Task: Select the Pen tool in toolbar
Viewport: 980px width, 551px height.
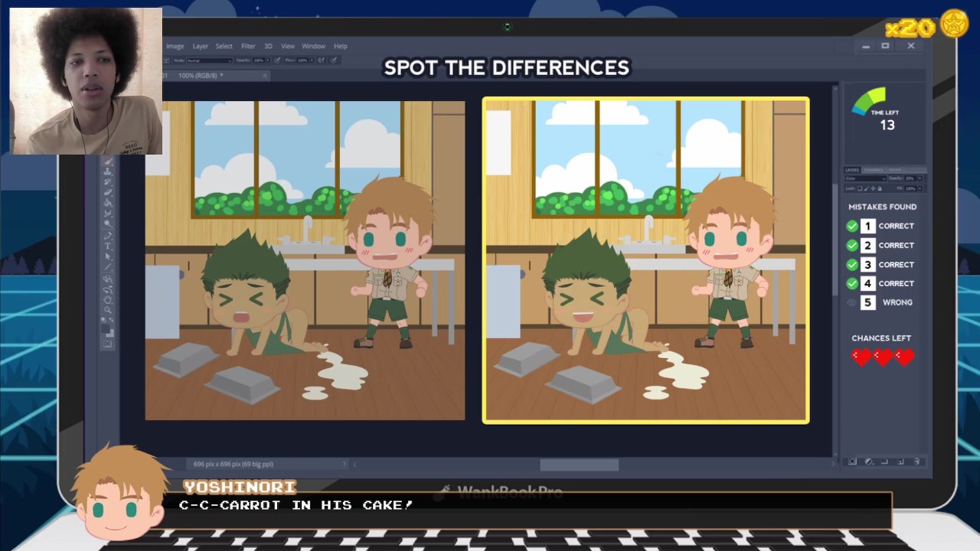Action: (108, 235)
